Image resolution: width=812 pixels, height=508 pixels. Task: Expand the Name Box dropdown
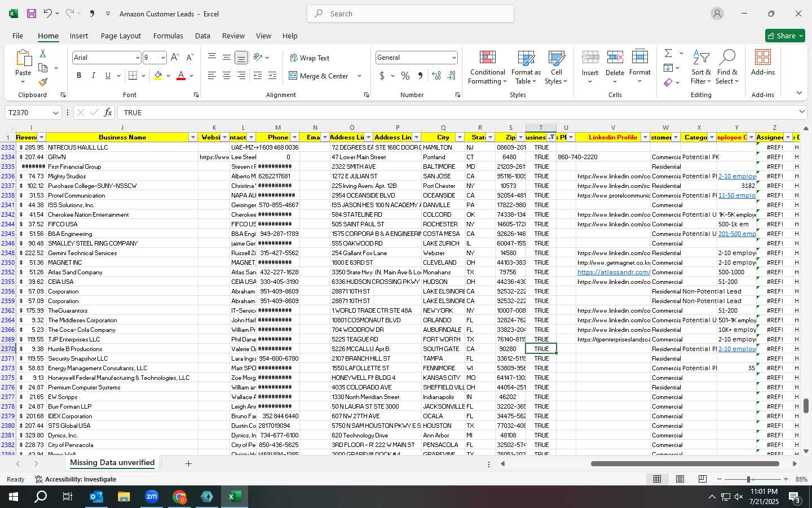point(55,112)
